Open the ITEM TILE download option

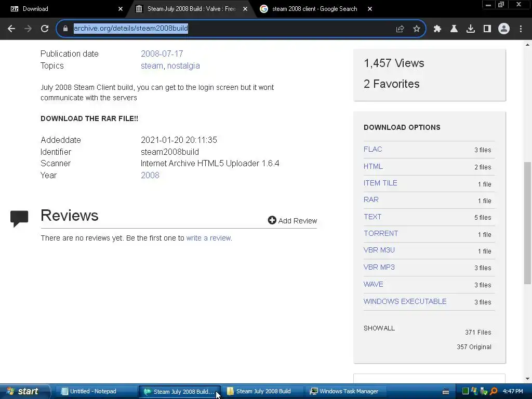[x=380, y=183]
